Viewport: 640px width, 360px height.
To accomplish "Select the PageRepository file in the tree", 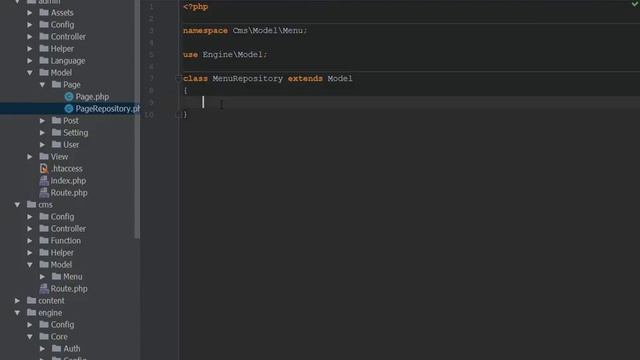I will (107, 109).
